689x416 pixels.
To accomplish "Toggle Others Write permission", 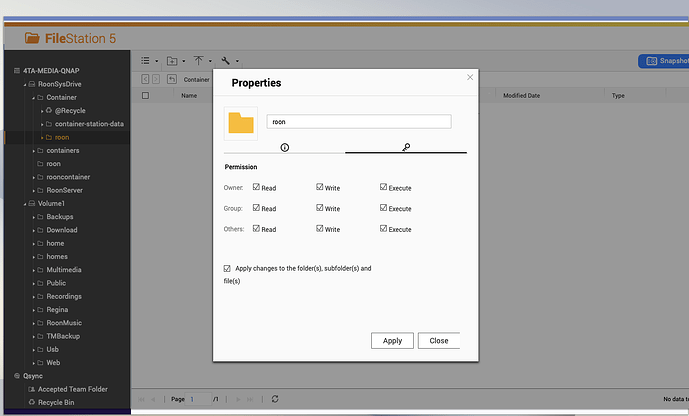I will click(319, 228).
